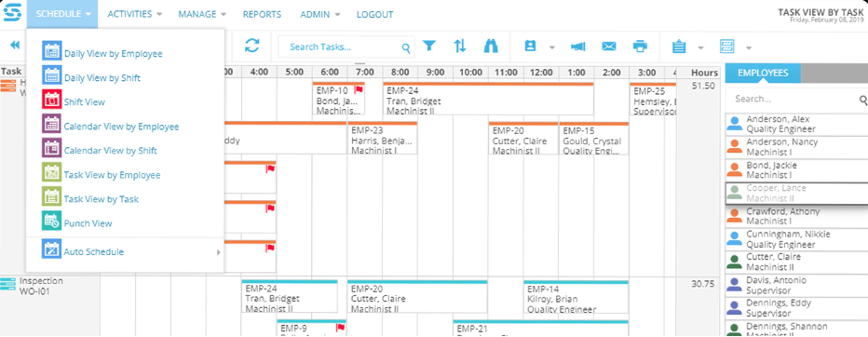Viewport: 868px width, 337px height.
Task: Select Cunningham, Nikkie in employee list
Action: coord(796,239)
